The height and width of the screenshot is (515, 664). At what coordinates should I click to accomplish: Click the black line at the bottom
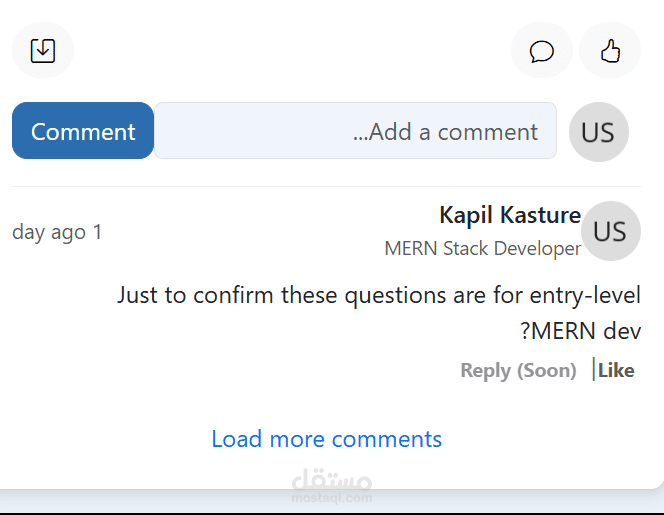click(332, 513)
